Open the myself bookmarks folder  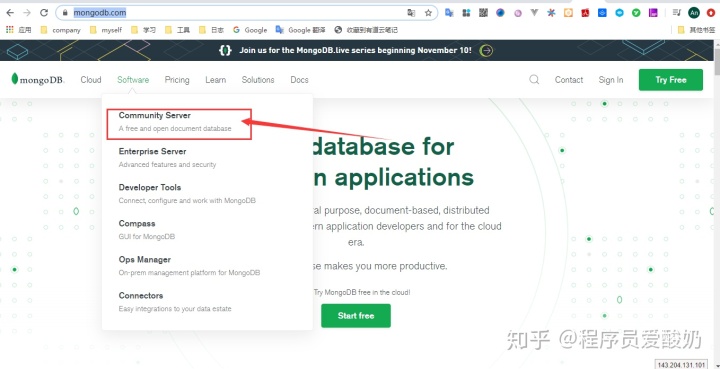point(107,30)
